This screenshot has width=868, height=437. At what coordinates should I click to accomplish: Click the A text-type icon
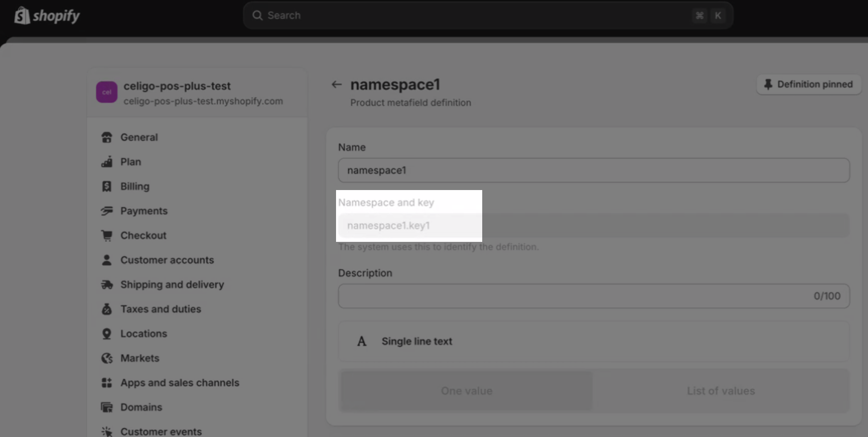[361, 341]
